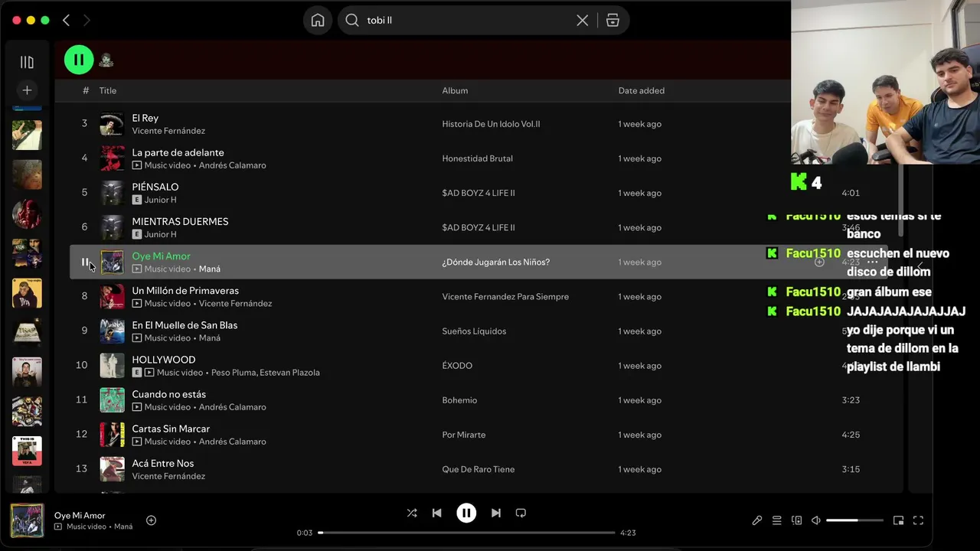Add the current song to Liked Songs in the player bar
The width and height of the screenshot is (980, 551).
pos(151,520)
